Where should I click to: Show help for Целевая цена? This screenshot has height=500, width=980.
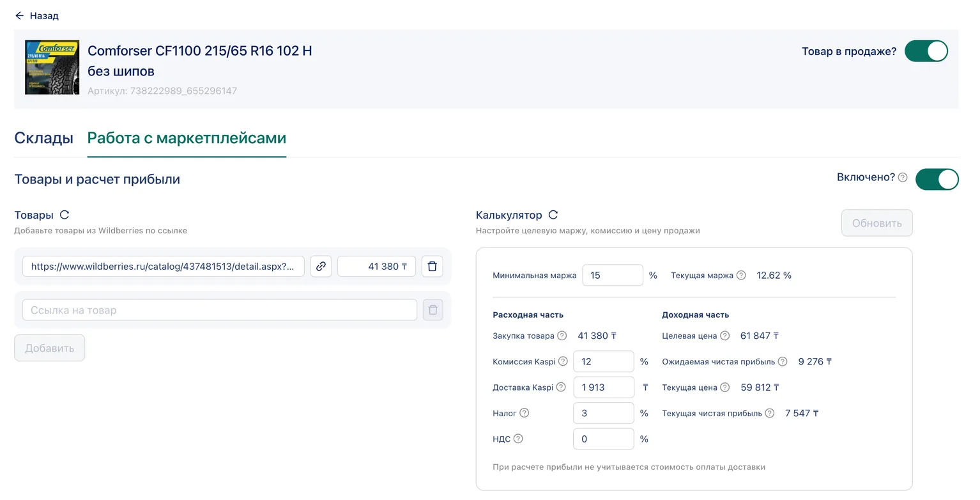pyautogui.click(x=724, y=336)
